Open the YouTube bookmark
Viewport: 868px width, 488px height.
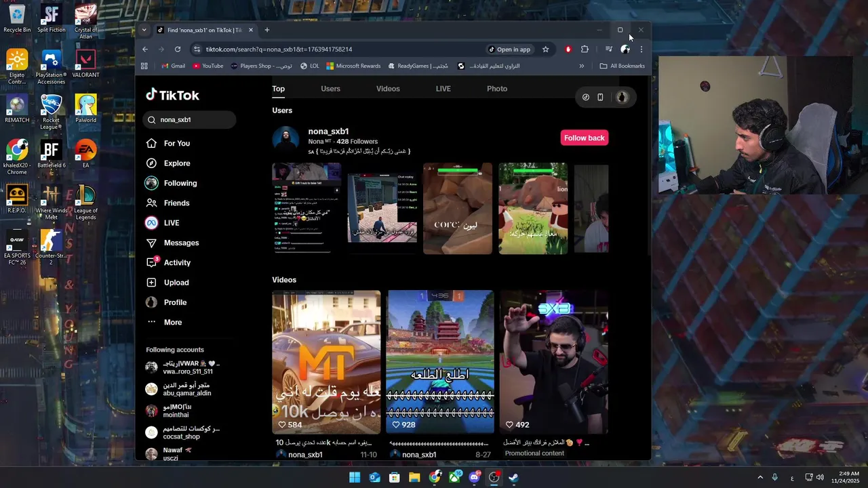[x=208, y=66]
